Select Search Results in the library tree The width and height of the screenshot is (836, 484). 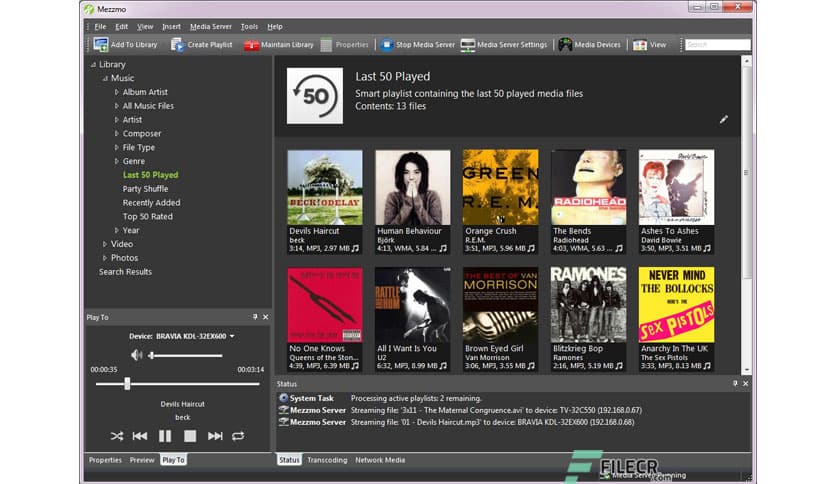[x=125, y=272]
